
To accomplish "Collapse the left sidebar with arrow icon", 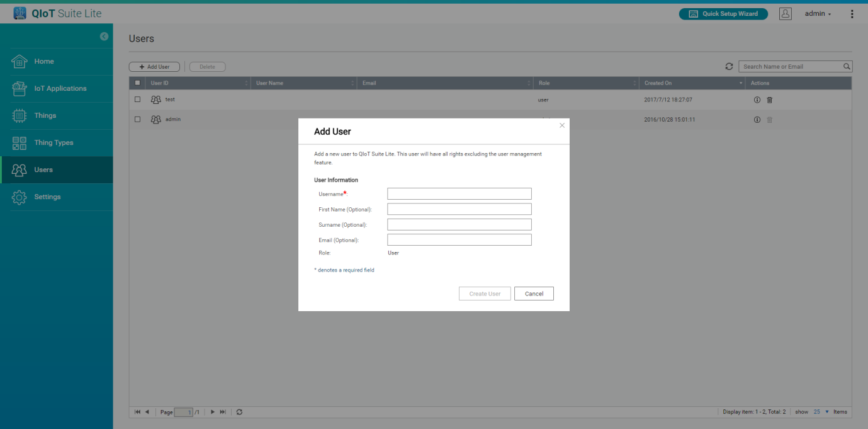I will pos(104,37).
